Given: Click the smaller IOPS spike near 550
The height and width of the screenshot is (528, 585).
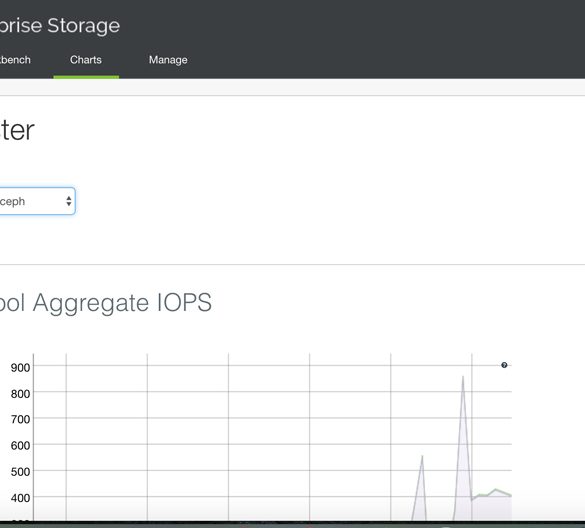Looking at the screenshot, I should pos(422,457).
